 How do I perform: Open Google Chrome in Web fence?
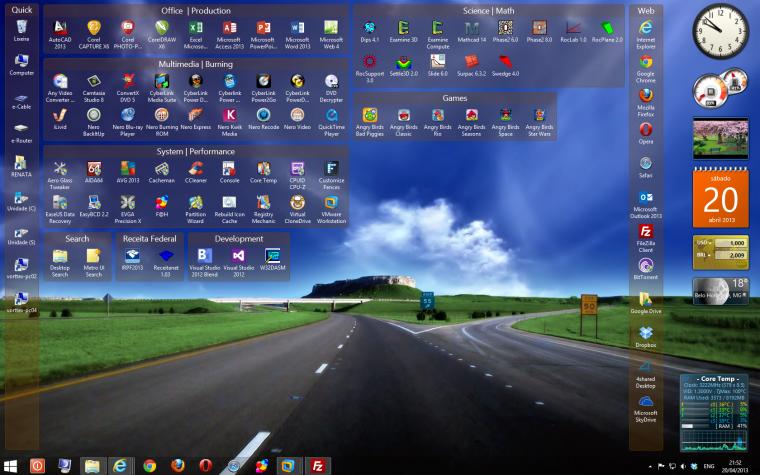[646, 68]
